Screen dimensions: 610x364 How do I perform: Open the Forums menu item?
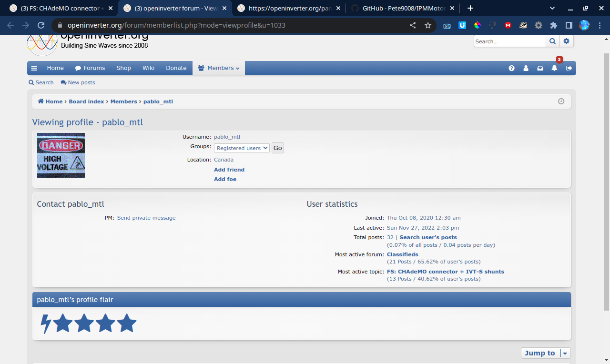click(90, 68)
